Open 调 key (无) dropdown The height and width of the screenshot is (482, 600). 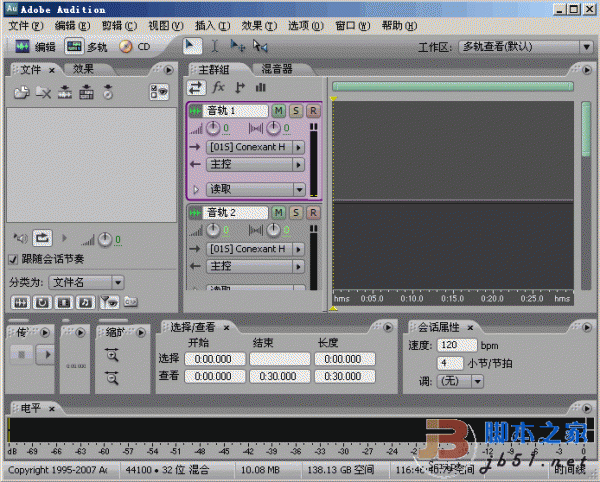tap(478, 381)
